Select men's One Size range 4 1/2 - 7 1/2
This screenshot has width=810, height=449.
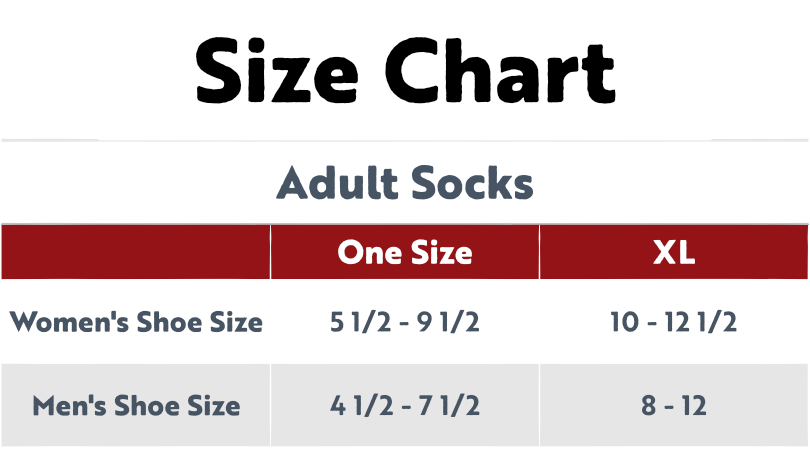pyautogui.click(x=404, y=405)
